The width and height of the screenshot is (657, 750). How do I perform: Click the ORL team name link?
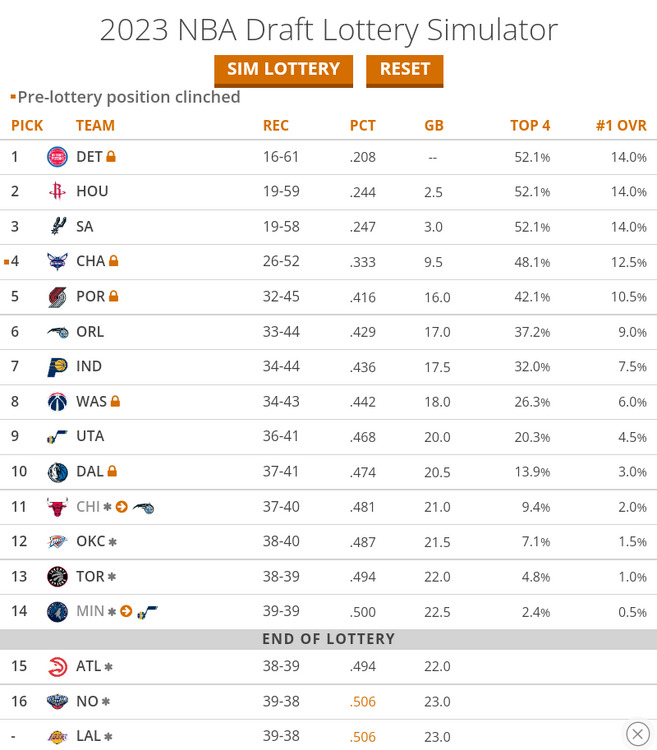pos(90,332)
